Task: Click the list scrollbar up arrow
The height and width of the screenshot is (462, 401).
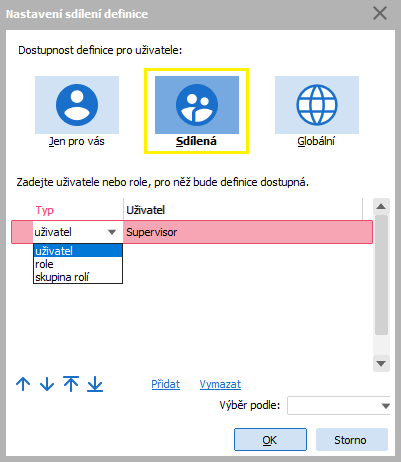Action: coord(381,207)
